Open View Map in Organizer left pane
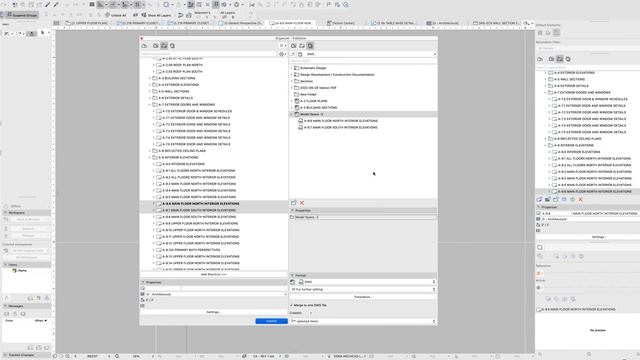The height and width of the screenshot is (360, 640). point(156,46)
